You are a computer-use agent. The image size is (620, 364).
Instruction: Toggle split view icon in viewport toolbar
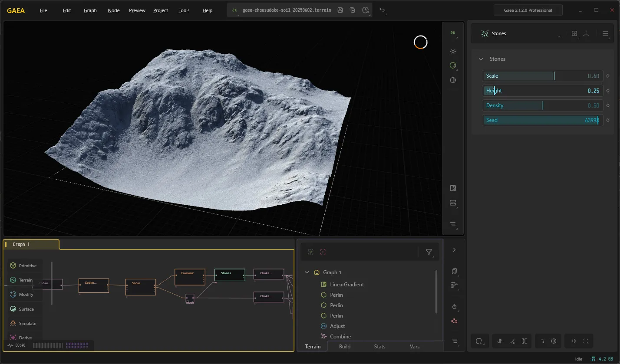coord(453,188)
